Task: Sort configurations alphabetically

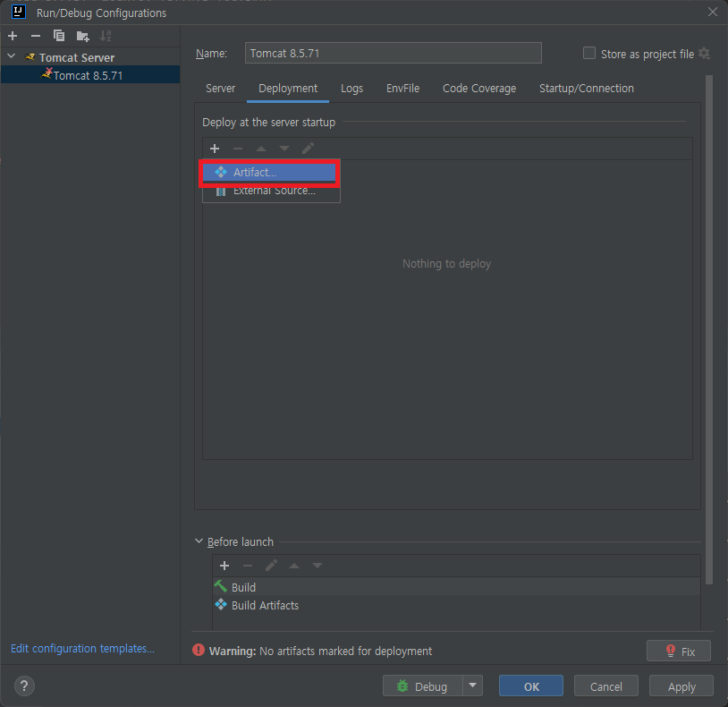Action: [106, 36]
